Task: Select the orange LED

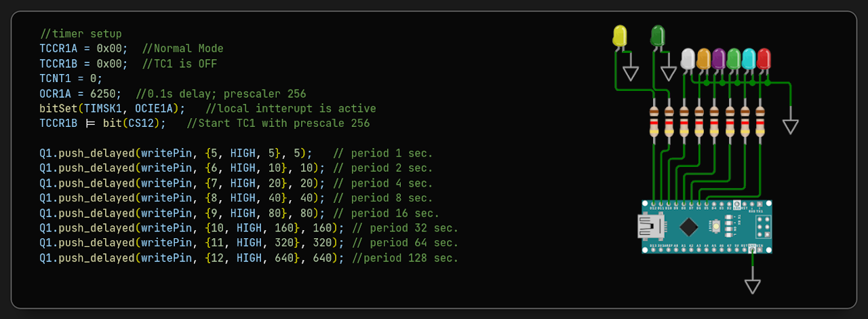Action: coord(703,59)
